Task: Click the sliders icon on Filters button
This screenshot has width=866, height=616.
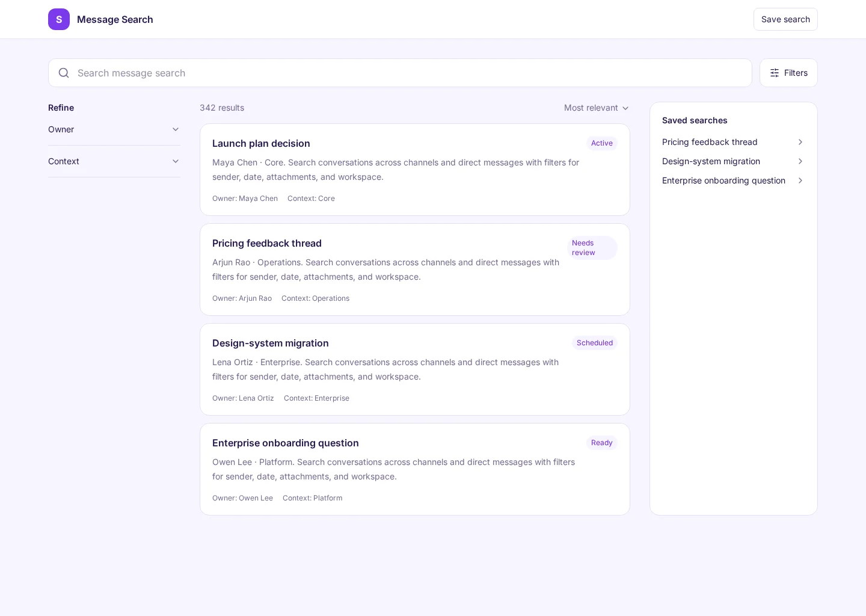Action: [x=775, y=73]
